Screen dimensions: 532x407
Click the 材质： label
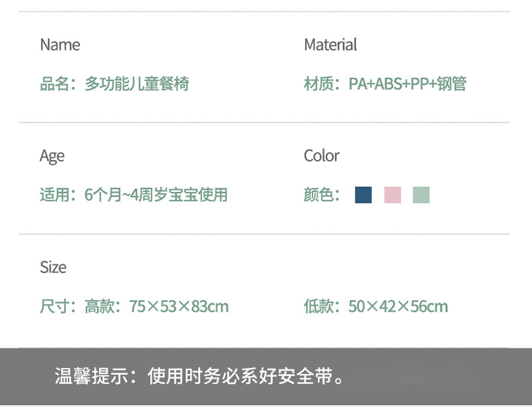[323, 84]
